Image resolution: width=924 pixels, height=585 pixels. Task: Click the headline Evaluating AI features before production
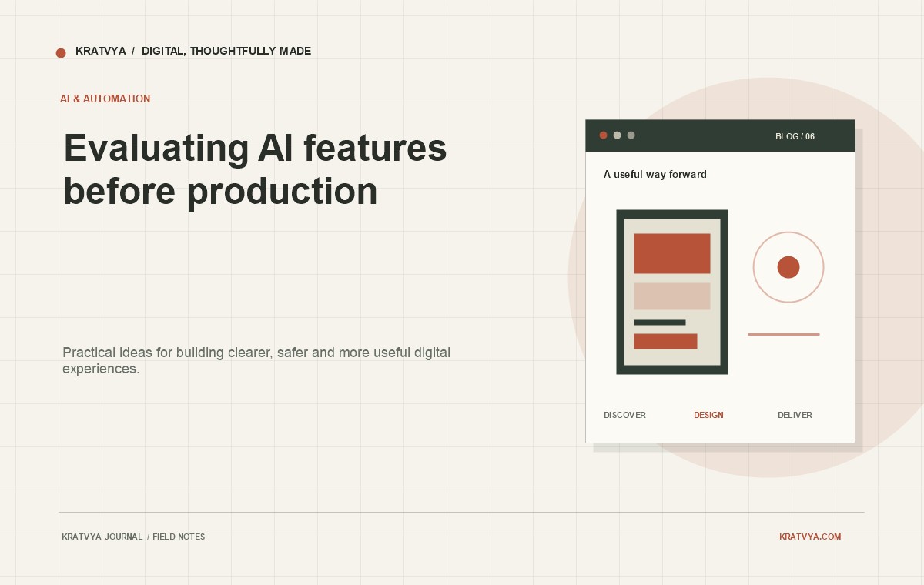(x=255, y=169)
